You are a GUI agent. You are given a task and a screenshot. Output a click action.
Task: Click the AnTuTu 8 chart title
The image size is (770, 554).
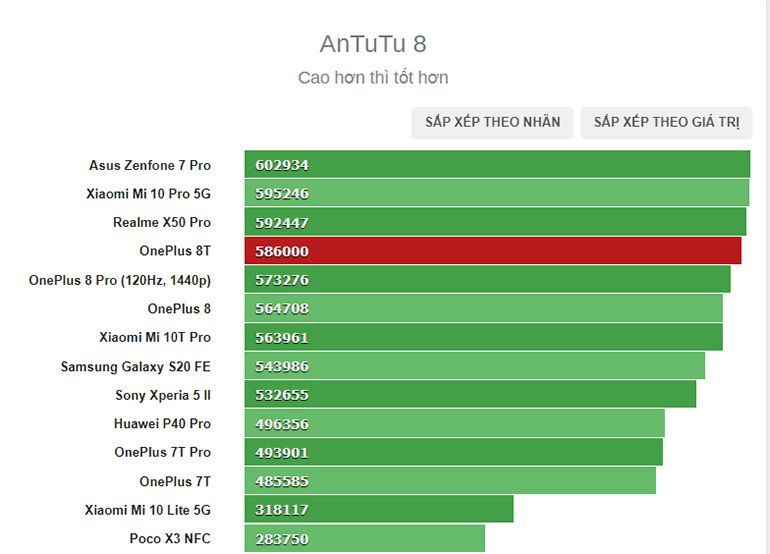(373, 44)
